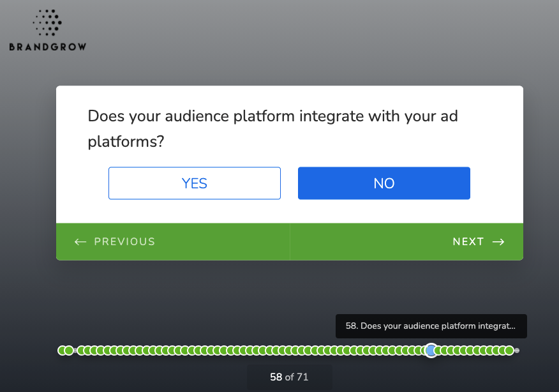This screenshot has height=392, width=559.
Task: Click the last green dot on the progress bar
Action: pos(511,351)
